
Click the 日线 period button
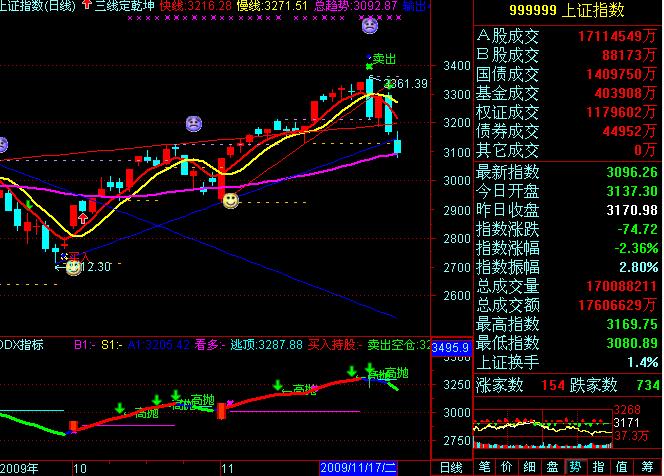pyautogui.click(x=451, y=468)
